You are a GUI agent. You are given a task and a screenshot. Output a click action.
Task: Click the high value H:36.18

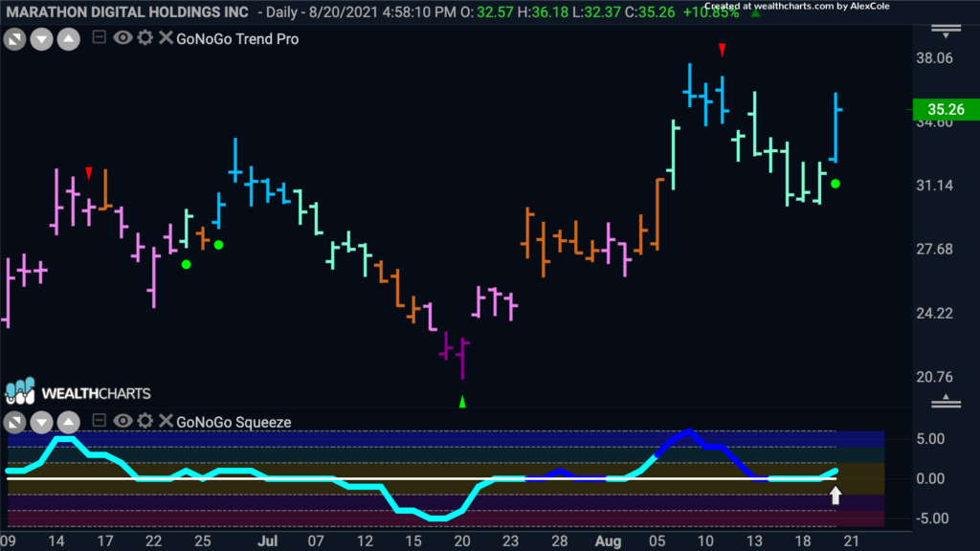(x=544, y=11)
